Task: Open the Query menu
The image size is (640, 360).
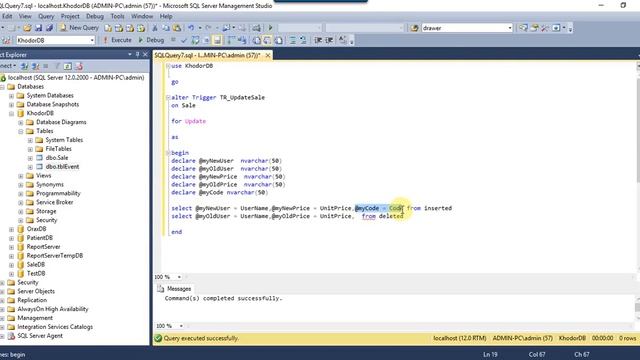Action: click(46, 16)
